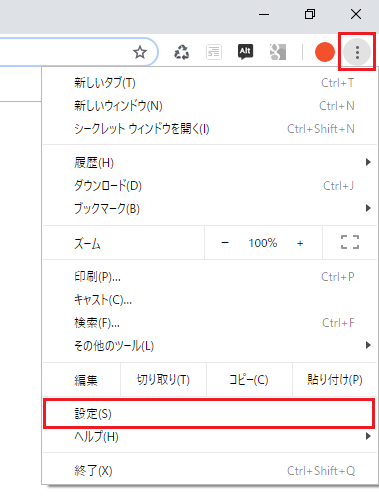This screenshot has width=379, height=497.
Task: Click the recycle arrows extension icon
Action: 182,52
